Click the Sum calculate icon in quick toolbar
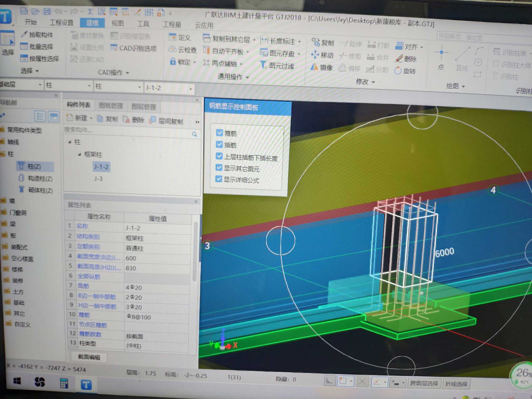532x399 pixels. pyautogui.click(x=90, y=12)
